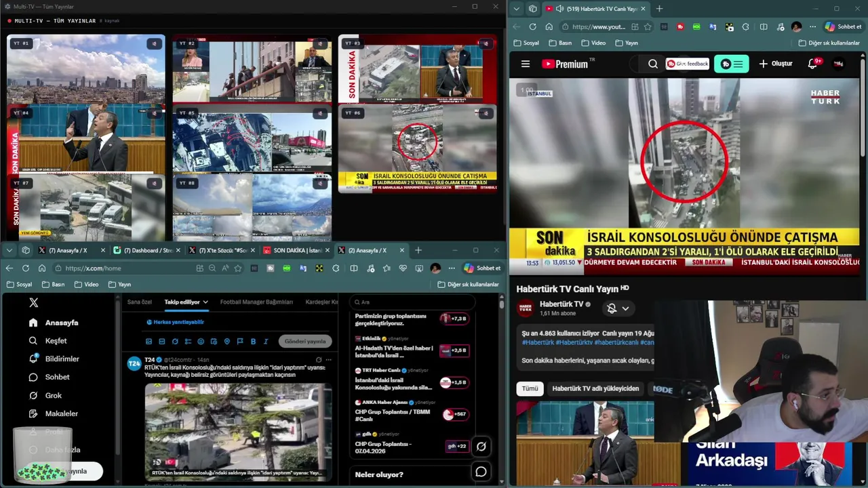868x488 pixels.
Task: Add image via X composer media icon
Action: tap(149, 342)
